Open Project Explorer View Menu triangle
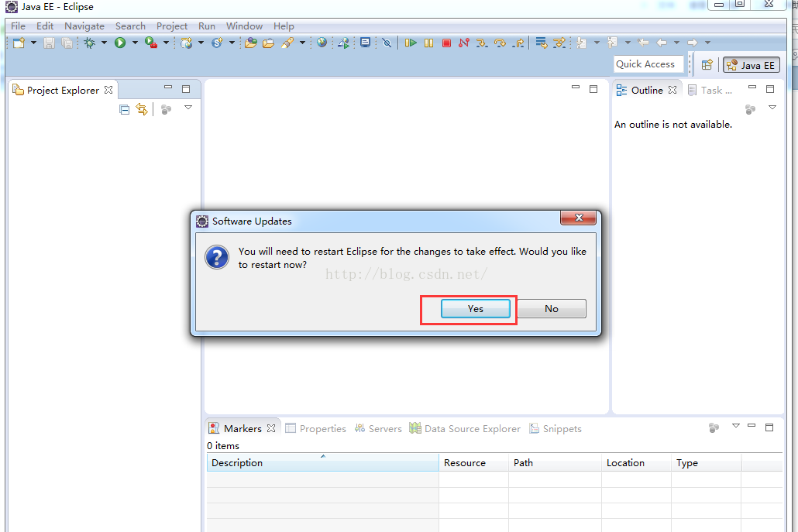Screen dimensions: 798x532 187,108
